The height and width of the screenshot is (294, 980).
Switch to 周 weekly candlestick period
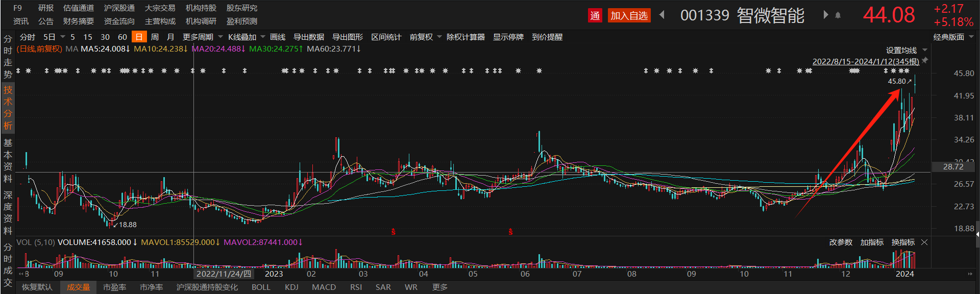[155, 37]
